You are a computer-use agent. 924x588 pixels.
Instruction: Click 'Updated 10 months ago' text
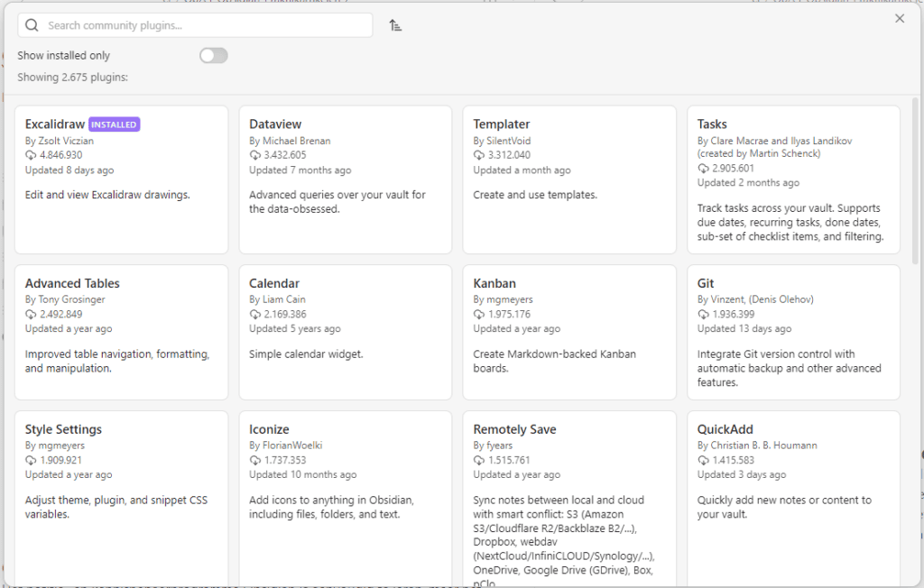tap(302, 475)
